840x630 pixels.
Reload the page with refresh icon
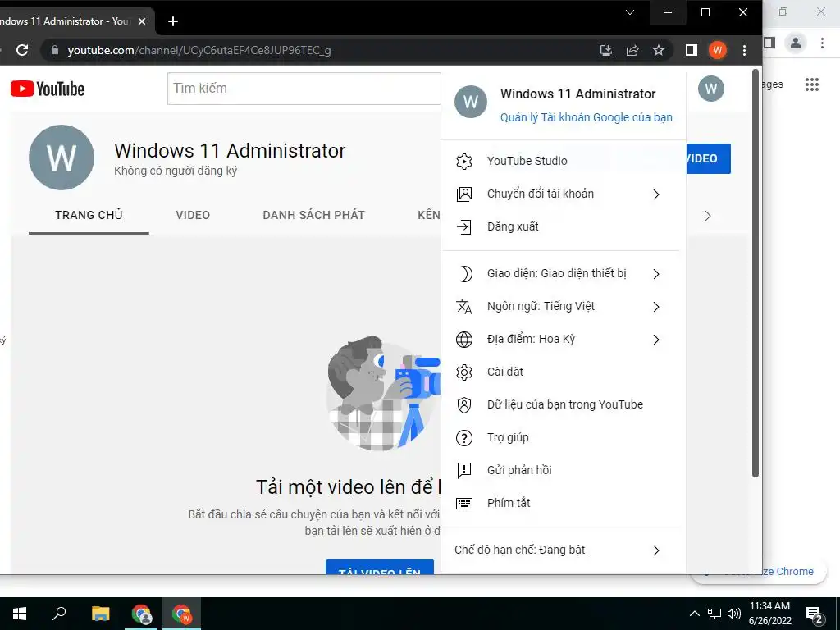pyautogui.click(x=22, y=50)
